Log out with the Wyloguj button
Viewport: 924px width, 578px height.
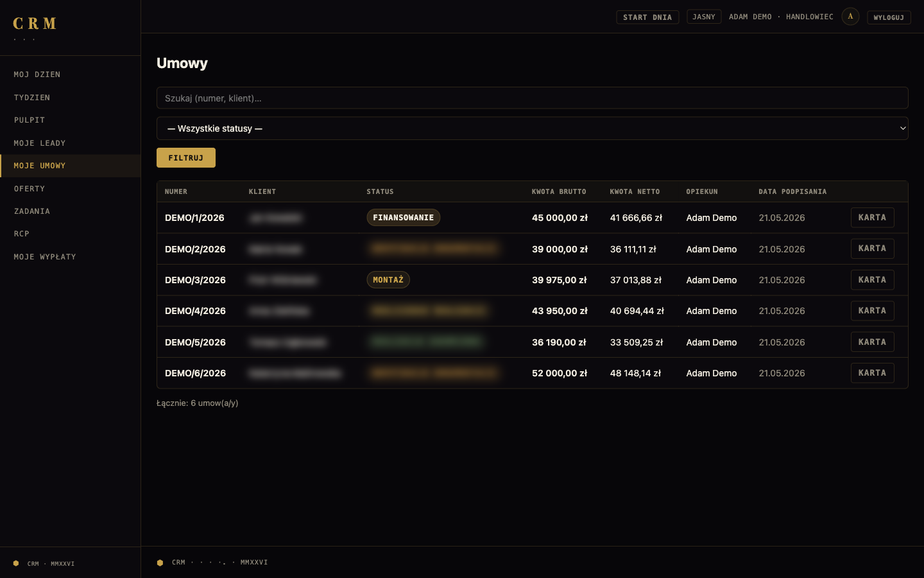click(889, 17)
